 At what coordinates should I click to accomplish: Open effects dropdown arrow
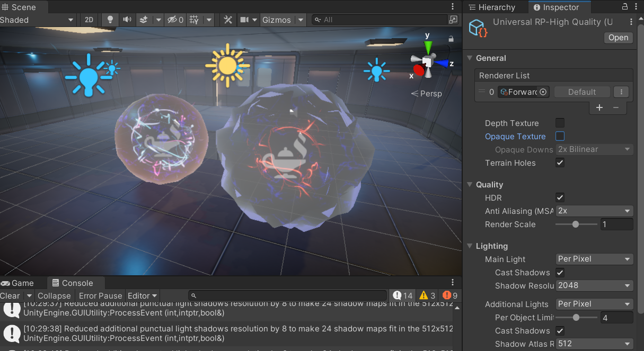click(x=158, y=20)
